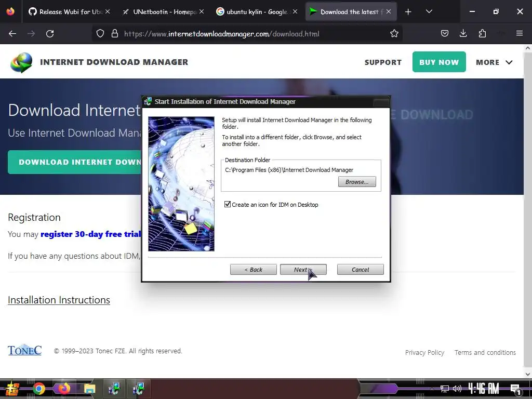
Task: Click DOWNLOAD INTERNET DOWNLOAD MANAGER button
Action: (75, 162)
